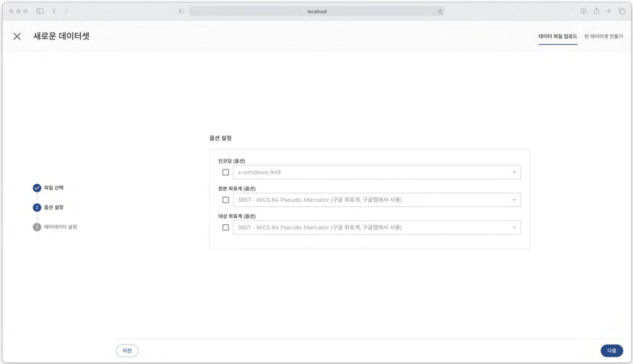The image size is (633, 364).
Task: Open the Safari downloads icon
Action: pyautogui.click(x=583, y=11)
